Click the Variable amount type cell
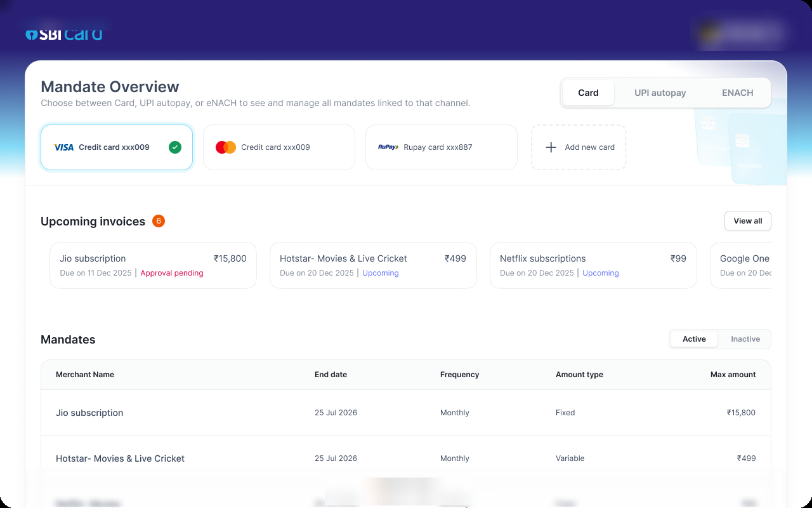The height and width of the screenshot is (508, 812). (570, 458)
